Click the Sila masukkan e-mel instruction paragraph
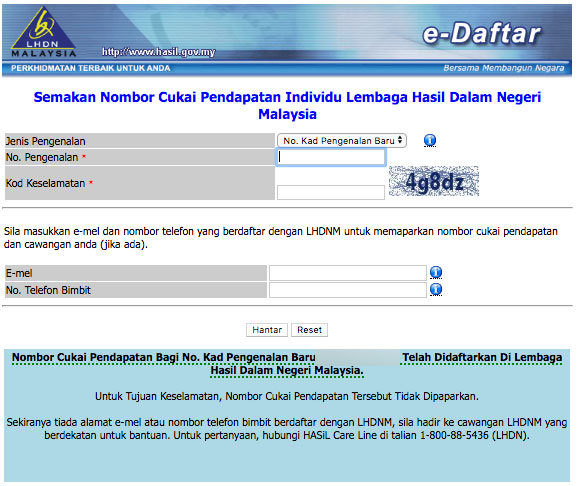The width and height of the screenshot is (577, 486). [281, 238]
